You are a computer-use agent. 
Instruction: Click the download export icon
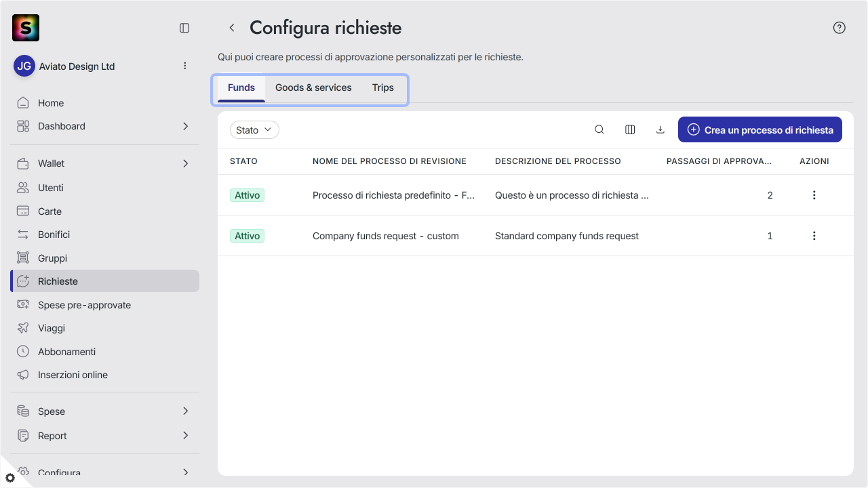click(x=660, y=129)
